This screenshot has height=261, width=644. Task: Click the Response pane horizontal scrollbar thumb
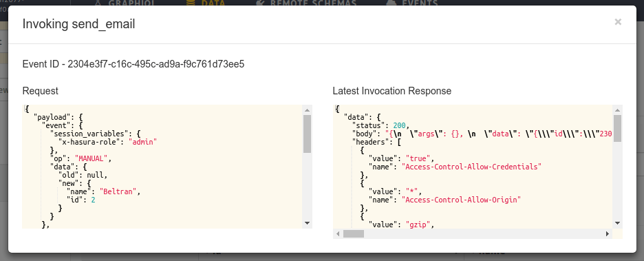[x=354, y=234]
